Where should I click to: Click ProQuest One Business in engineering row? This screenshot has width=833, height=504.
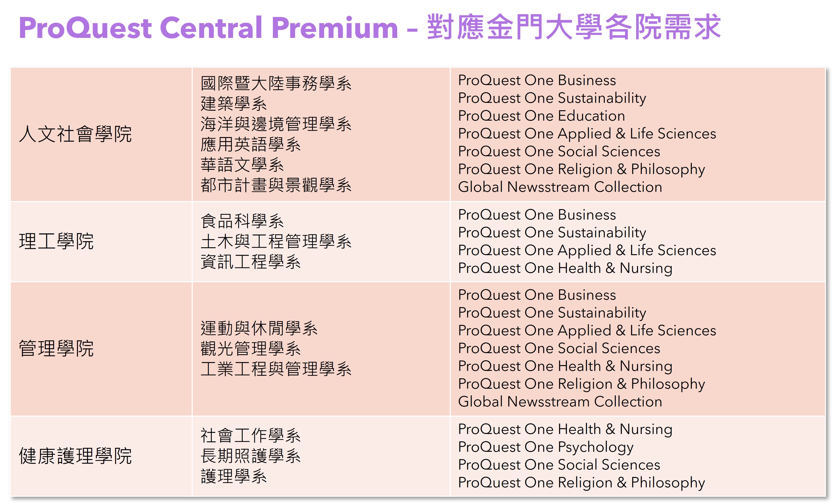(537, 215)
